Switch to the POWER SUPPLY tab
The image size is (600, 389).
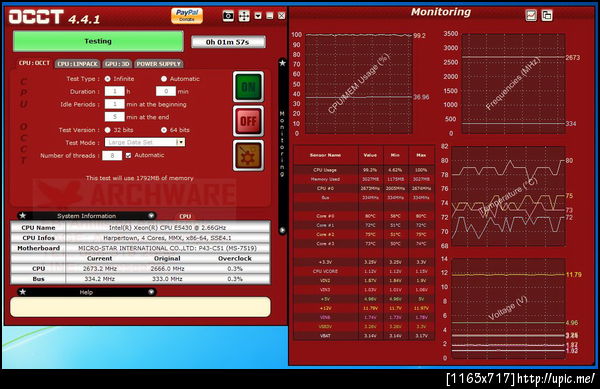tap(158, 64)
